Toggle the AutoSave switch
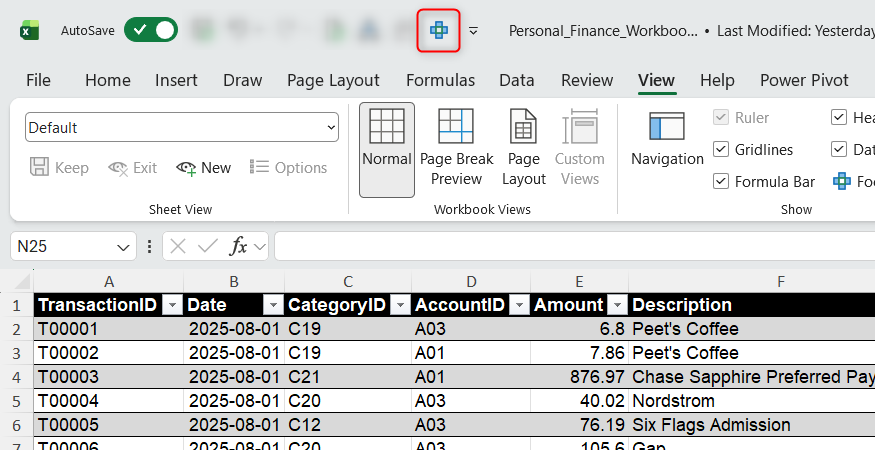 point(151,30)
